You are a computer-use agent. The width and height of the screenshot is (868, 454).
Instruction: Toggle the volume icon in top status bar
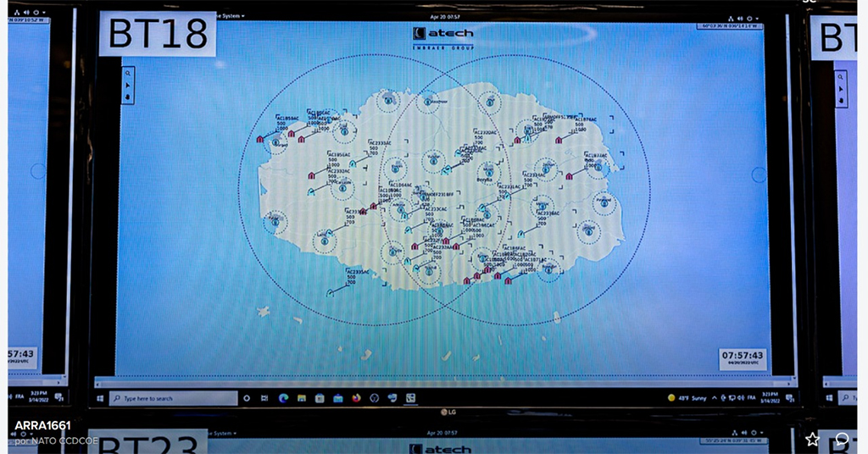[x=740, y=18]
